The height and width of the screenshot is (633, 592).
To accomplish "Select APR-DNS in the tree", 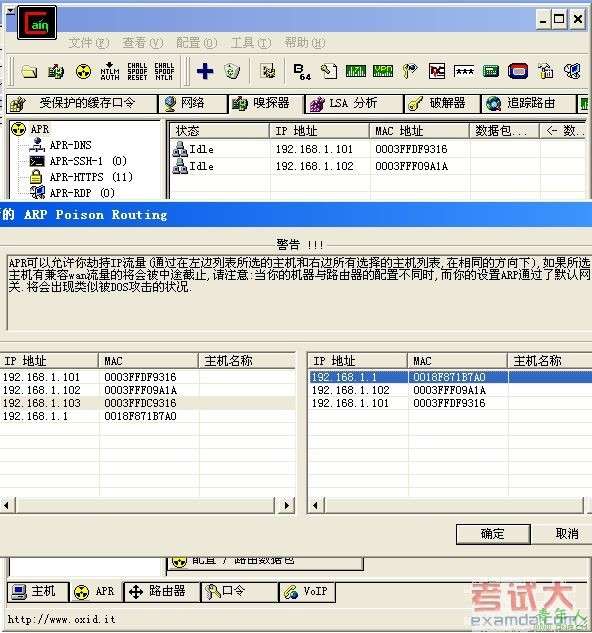I will (x=70, y=145).
